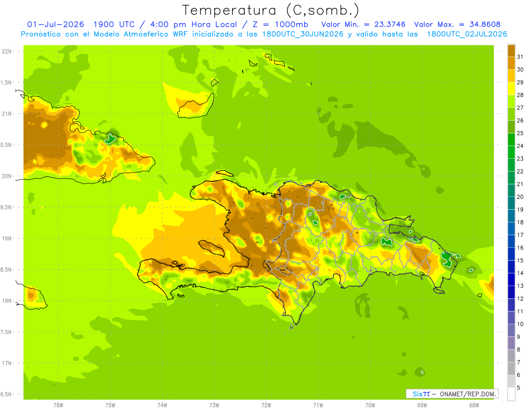Viewport: 532px width, 411px height.
Task: Click "1800UTC_02JUL2026" valid-until time
Action: pyautogui.click(x=466, y=34)
